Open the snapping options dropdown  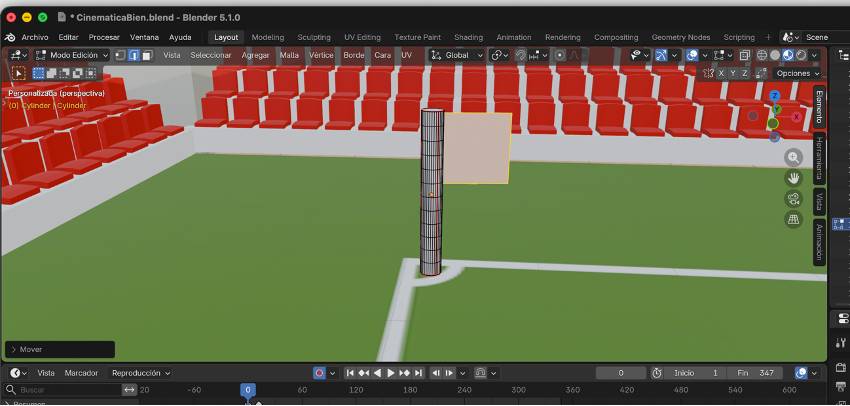(x=539, y=55)
